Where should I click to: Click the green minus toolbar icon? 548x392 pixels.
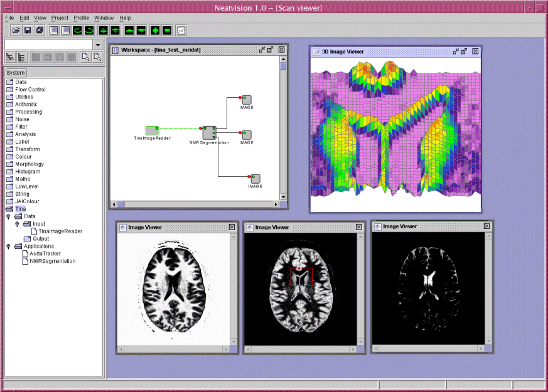point(167,30)
